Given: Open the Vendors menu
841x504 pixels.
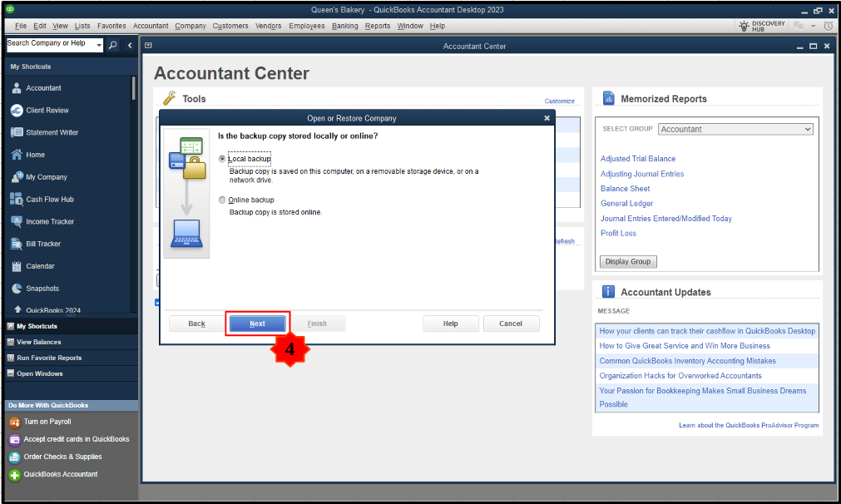Looking at the screenshot, I should tap(268, 26).
